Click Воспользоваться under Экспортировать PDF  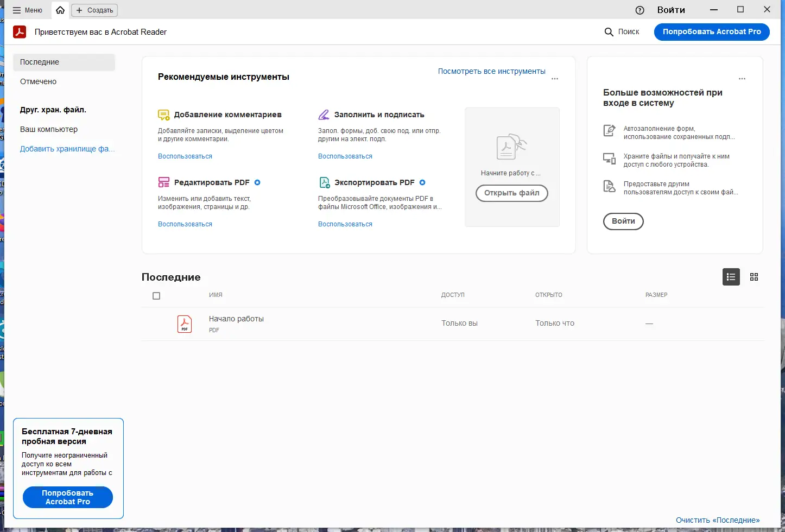(x=345, y=224)
